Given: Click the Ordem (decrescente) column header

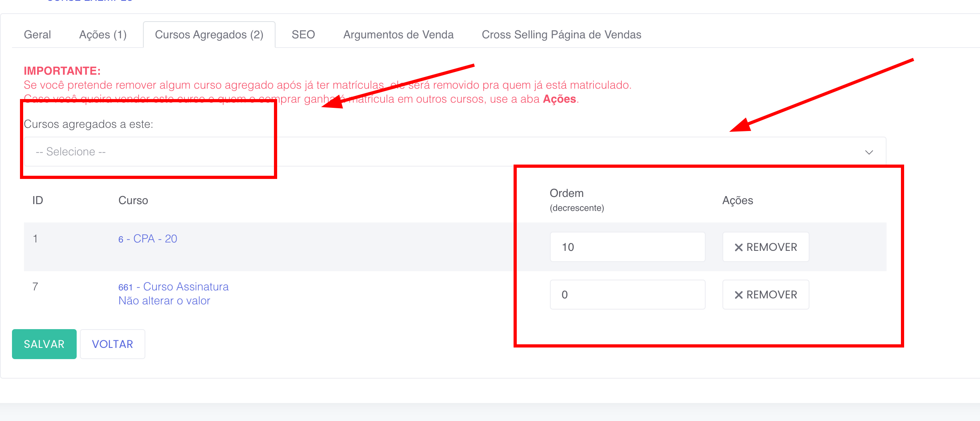Looking at the screenshot, I should point(576,200).
